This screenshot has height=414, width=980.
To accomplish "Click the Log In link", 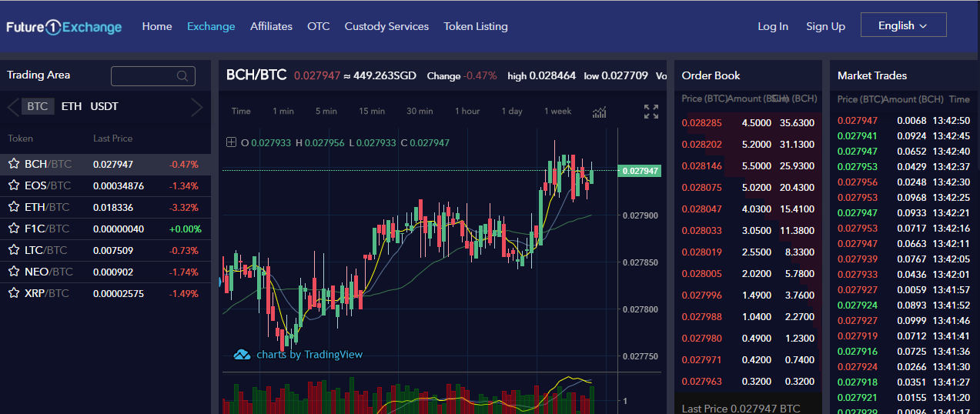I will pyautogui.click(x=772, y=26).
